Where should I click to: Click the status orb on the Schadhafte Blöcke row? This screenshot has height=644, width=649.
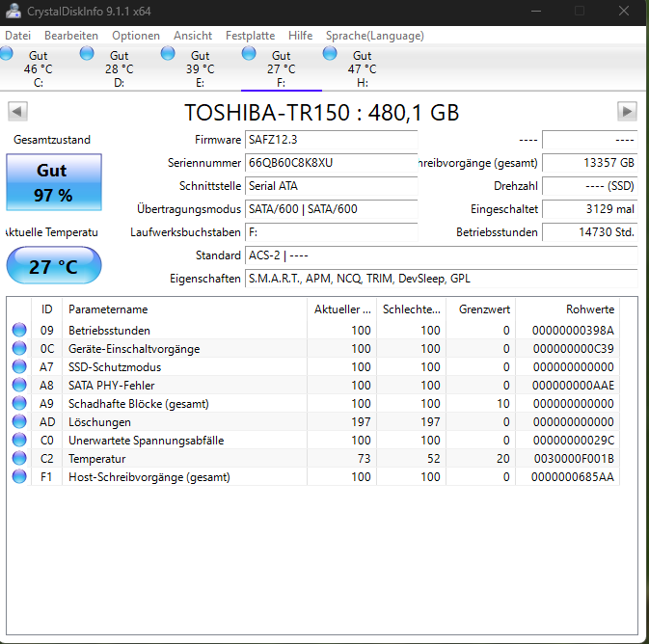tap(19, 403)
